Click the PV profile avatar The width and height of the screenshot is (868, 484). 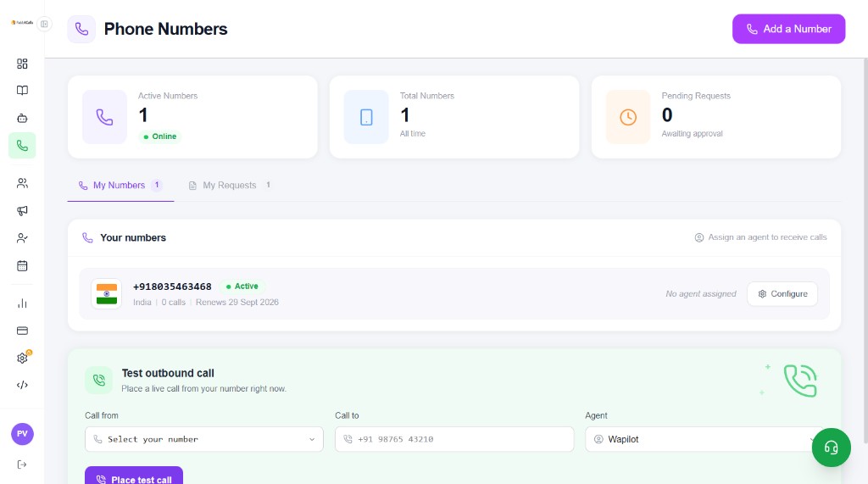click(x=22, y=434)
